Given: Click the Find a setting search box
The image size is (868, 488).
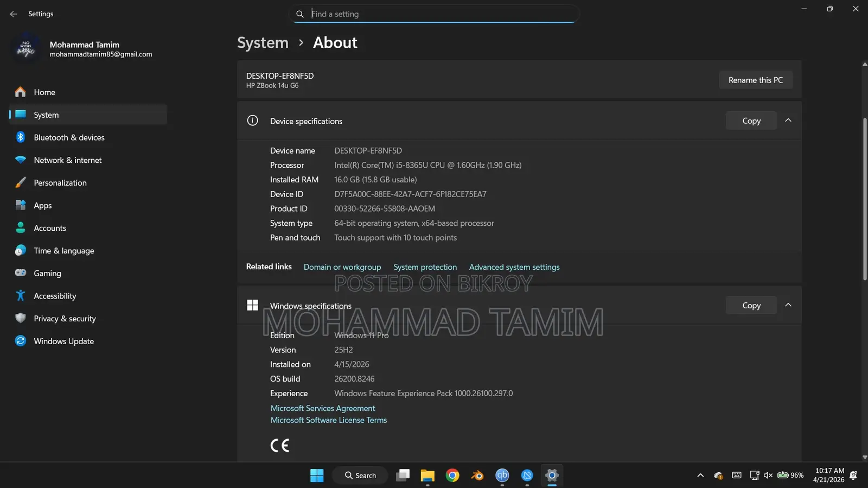Looking at the screenshot, I should point(434,14).
